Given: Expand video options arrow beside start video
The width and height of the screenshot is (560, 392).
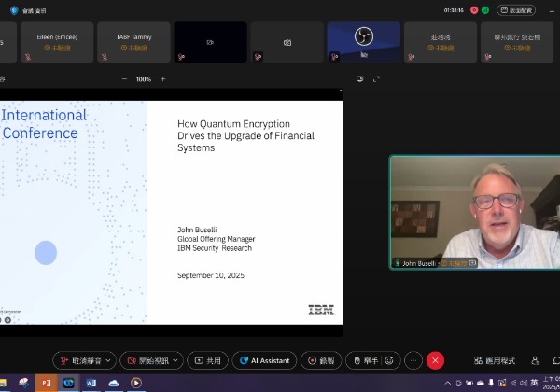Looking at the screenshot, I should (177, 360).
